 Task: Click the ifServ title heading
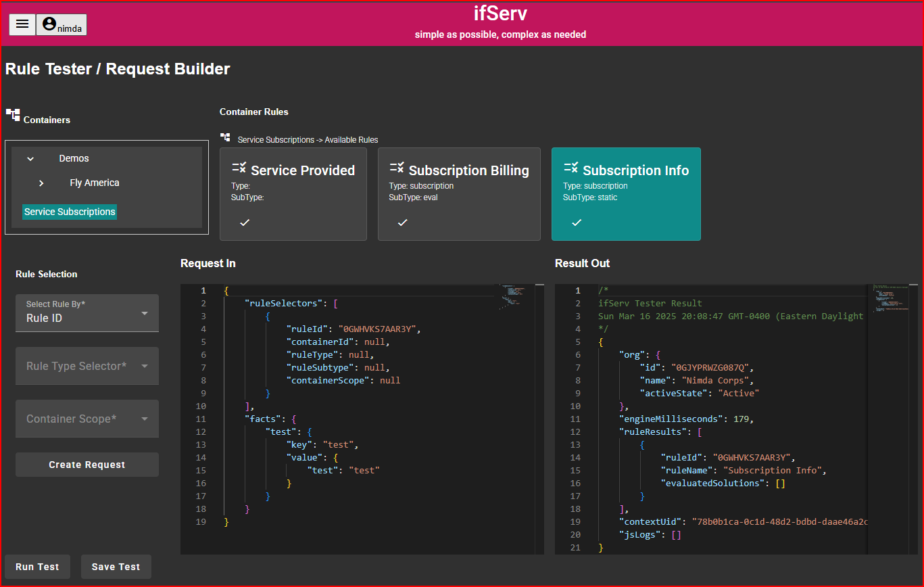click(500, 14)
